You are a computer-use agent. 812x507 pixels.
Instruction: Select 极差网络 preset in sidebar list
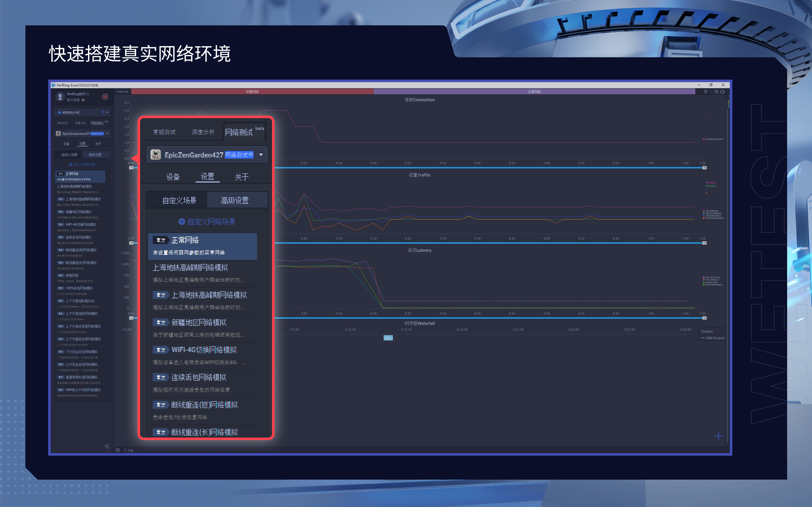pos(72,275)
